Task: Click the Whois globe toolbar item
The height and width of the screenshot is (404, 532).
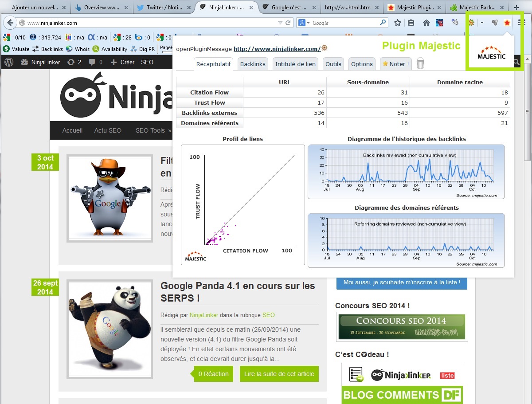Action: pyautogui.click(x=78, y=49)
